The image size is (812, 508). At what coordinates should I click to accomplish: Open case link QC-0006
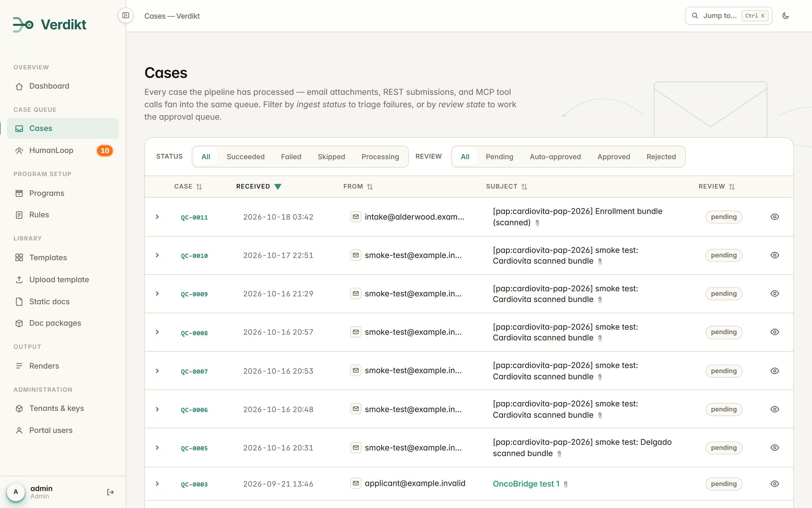[x=194, y=410]
